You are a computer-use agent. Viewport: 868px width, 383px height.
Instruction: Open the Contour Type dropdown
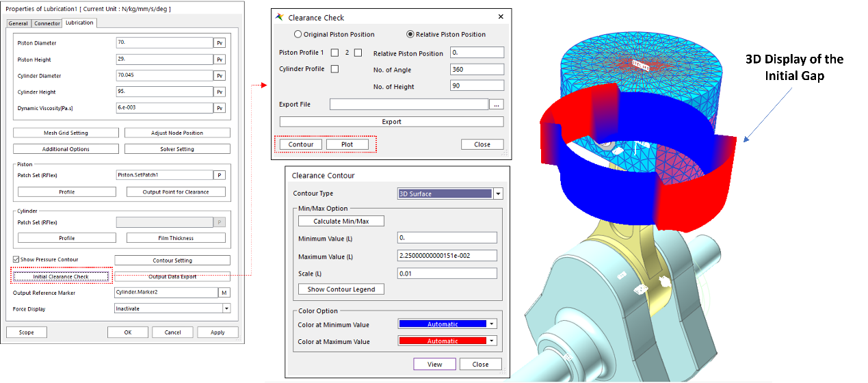click(x=498, y=194)
